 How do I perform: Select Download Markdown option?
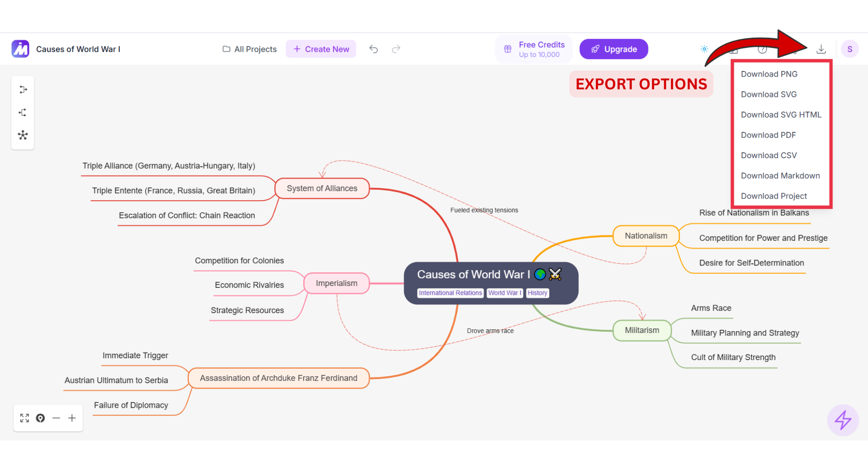(780, 176)
